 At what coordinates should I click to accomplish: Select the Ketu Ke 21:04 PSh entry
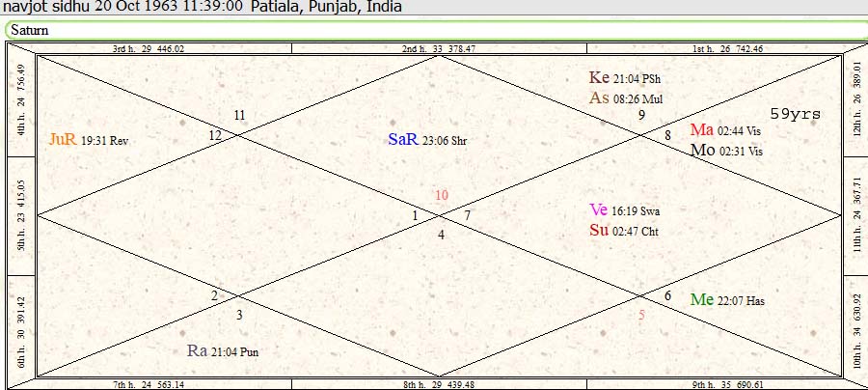tap(625, 78)
